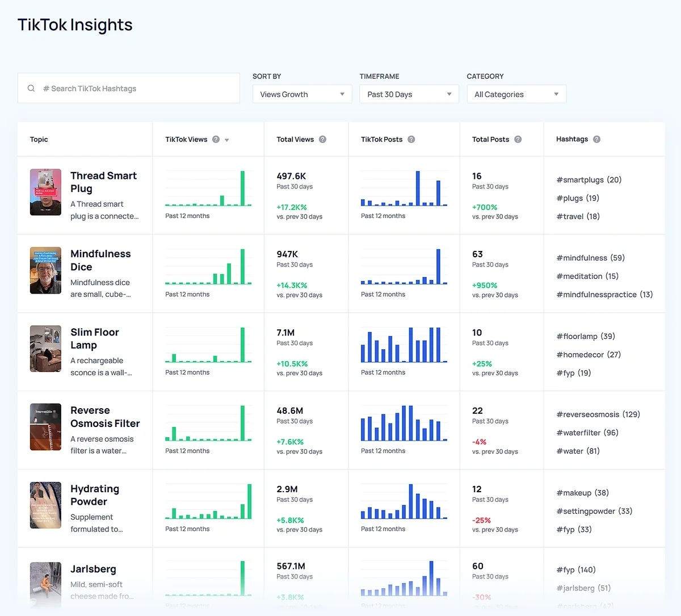
Task: Click the help icon beside TikTok Views
Action: coord(215,139)
